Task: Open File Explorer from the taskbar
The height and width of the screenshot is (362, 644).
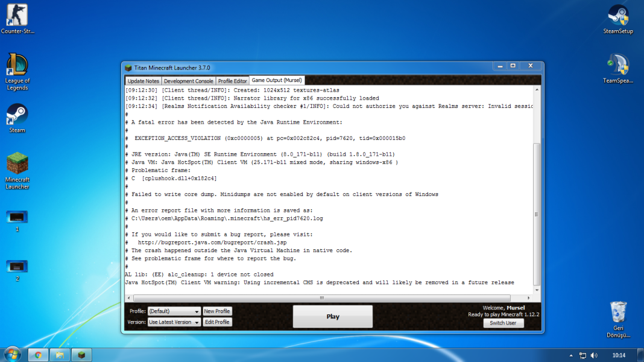Action: click(60, 355)
